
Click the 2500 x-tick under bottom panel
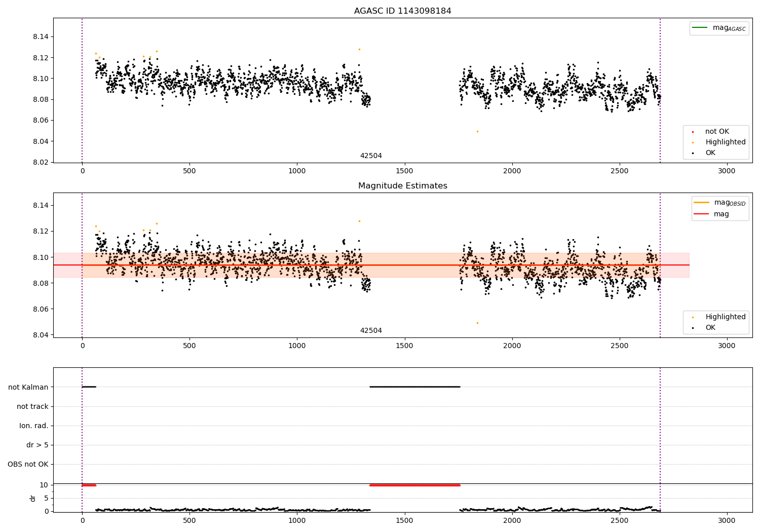619,520
